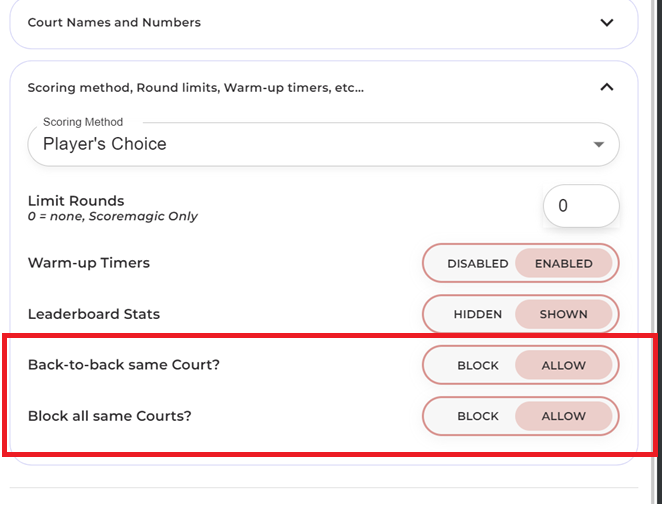Click the Scoring Method dropdown arrow

599,144
